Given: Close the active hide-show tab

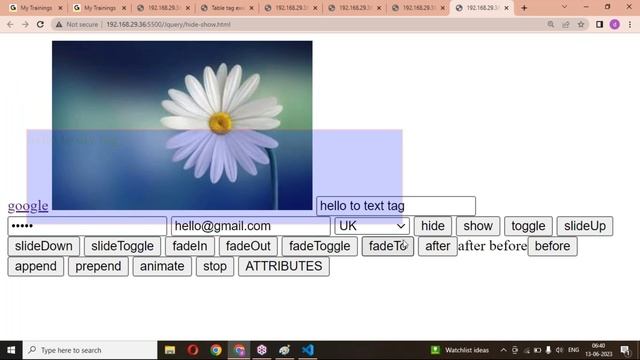Looking at the screenshot, I should click(x=507, y=8).
